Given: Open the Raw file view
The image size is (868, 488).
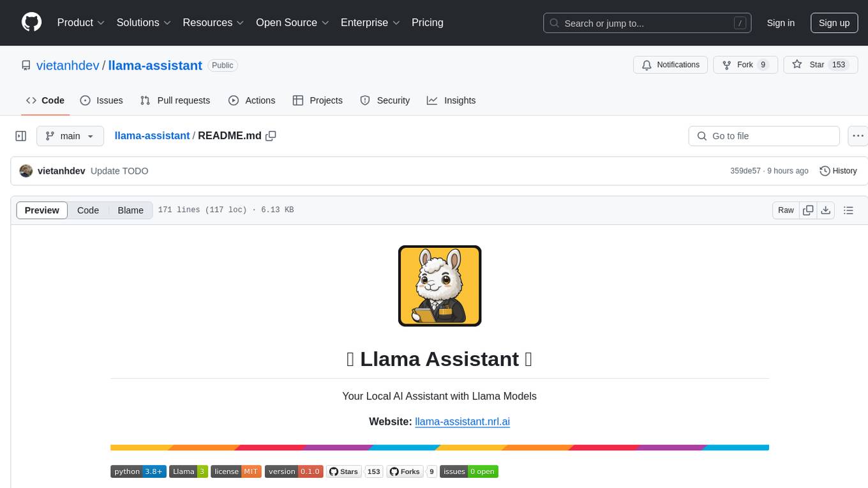Looking at the screenshot, I should (786, 210).
